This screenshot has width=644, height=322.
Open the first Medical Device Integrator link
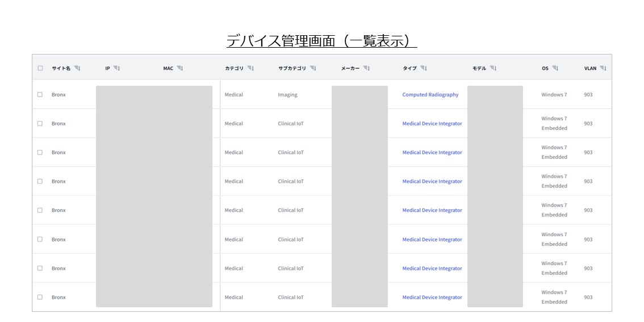coord(432,124)
